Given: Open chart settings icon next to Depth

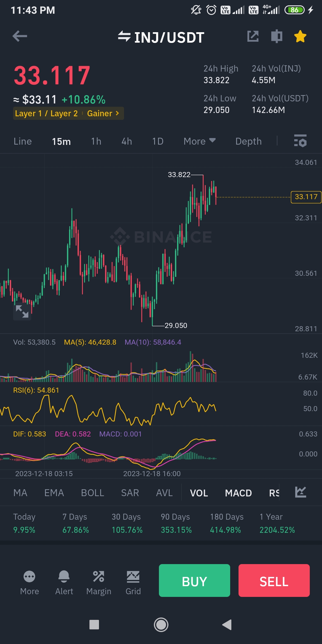Looking at the screenshot, I should click(x=300, y=141).
